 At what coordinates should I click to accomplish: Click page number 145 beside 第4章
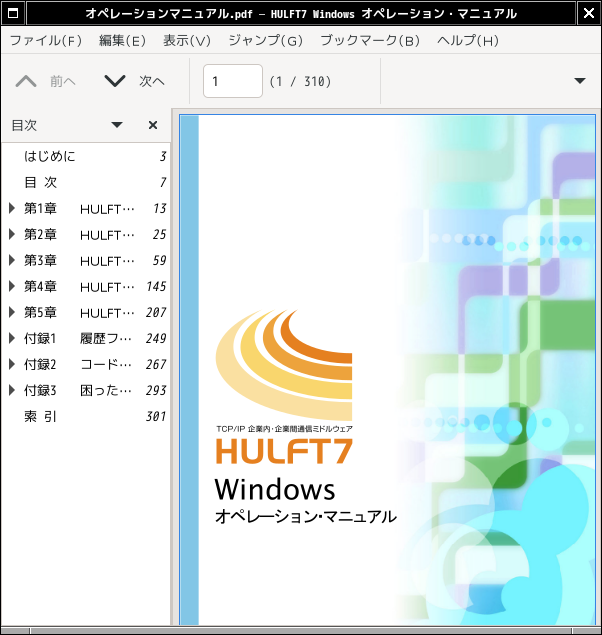click(x=156, y=286)
